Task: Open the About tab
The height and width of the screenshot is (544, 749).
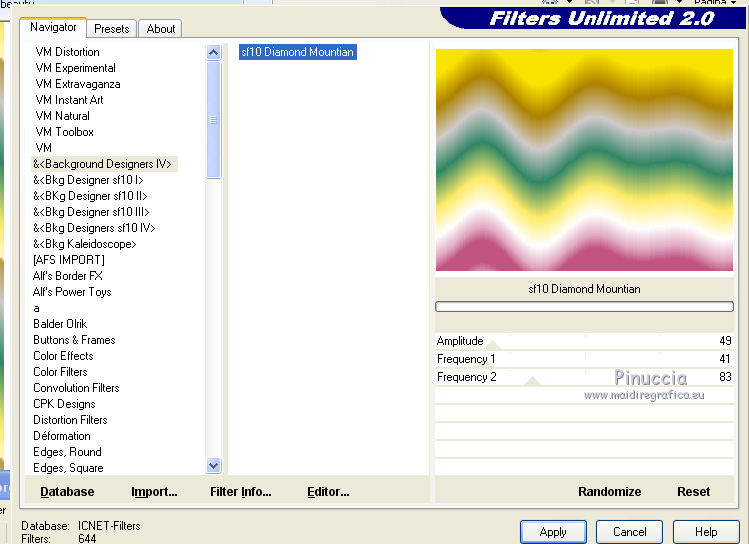Action: click(x=160, y=29)
